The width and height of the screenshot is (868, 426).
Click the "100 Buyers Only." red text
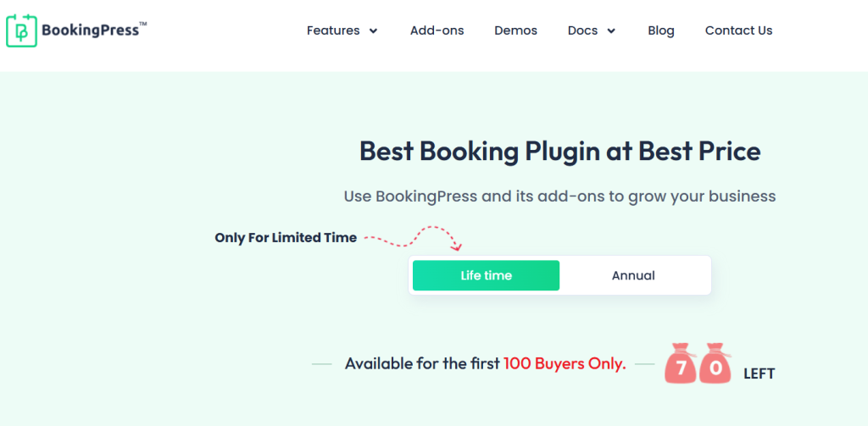pyautogui.click(x=565, y=364)
